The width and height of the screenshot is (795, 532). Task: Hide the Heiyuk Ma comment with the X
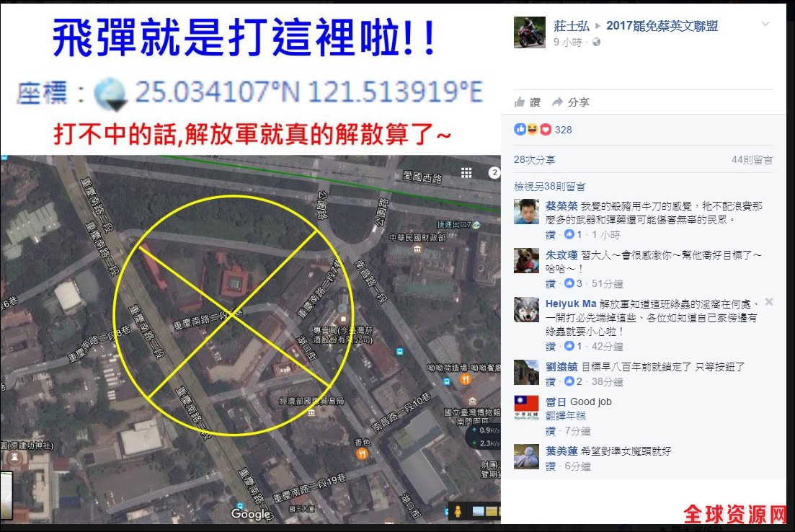(768, 302)
